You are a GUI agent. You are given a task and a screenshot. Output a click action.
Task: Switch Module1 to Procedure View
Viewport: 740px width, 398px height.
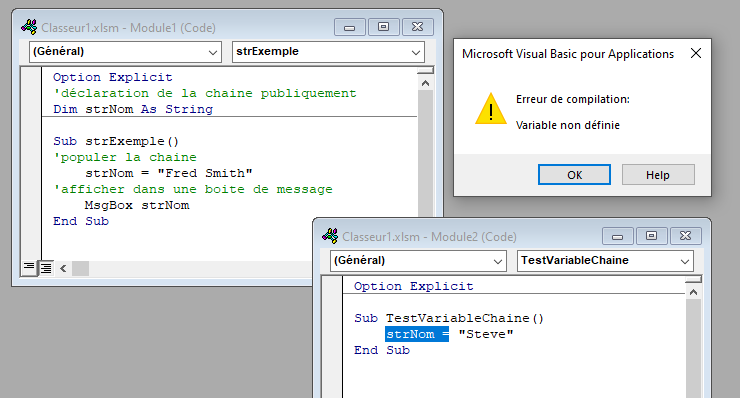29,268
